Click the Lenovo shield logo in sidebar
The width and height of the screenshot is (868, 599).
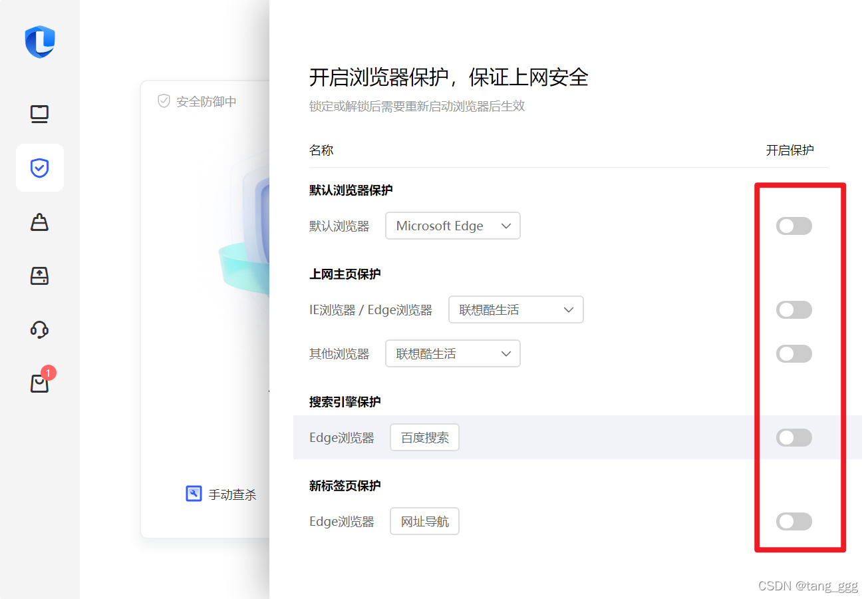pyautogui.click(x=40, y=42)
